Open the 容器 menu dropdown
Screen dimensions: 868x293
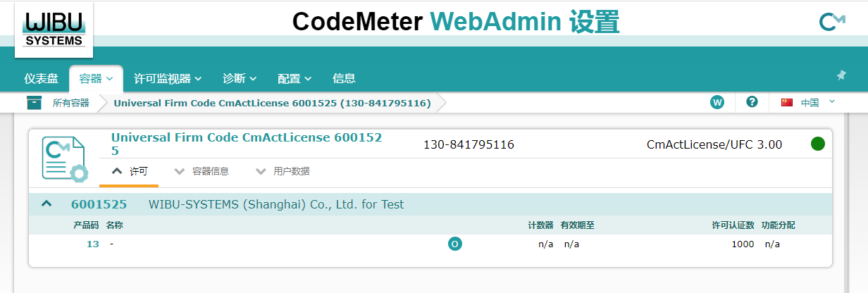tap(96, 78)
